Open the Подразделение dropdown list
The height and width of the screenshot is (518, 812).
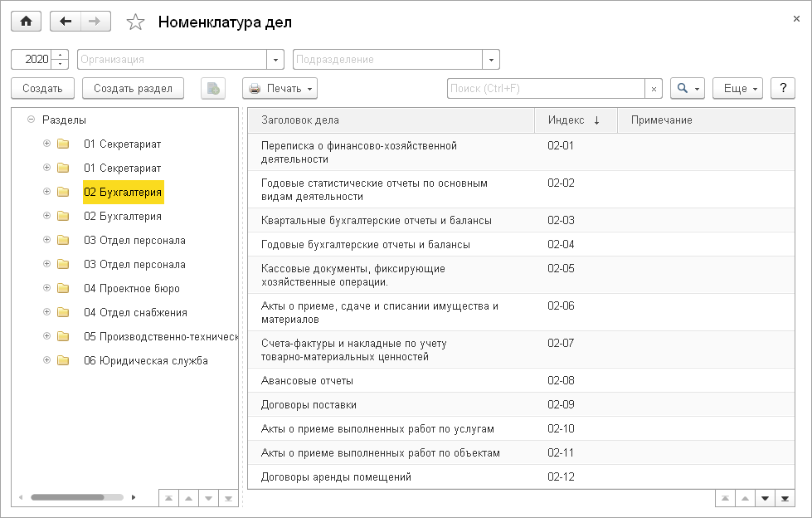click(490, 59)
